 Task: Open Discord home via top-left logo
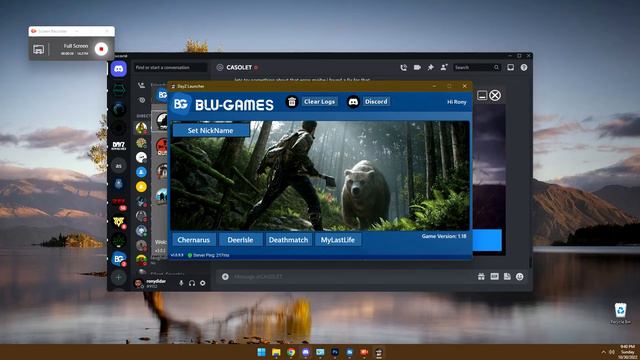pos(119,69)
